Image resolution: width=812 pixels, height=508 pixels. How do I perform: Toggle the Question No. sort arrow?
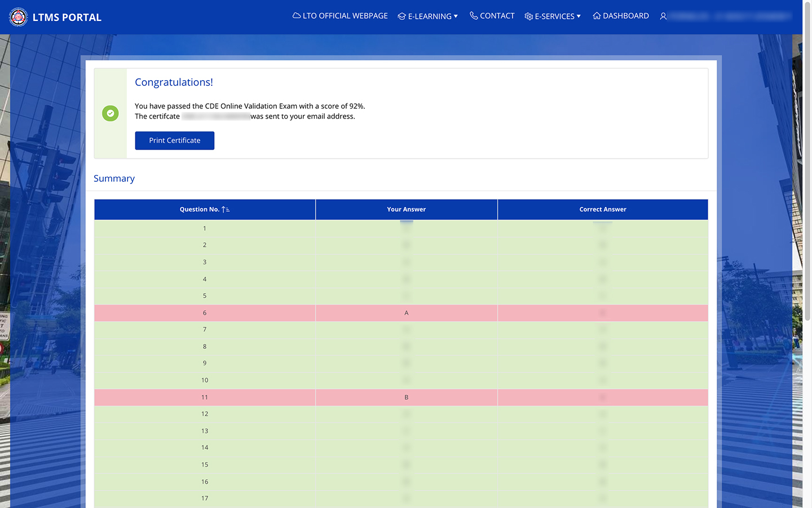click(x=226, y=209)
